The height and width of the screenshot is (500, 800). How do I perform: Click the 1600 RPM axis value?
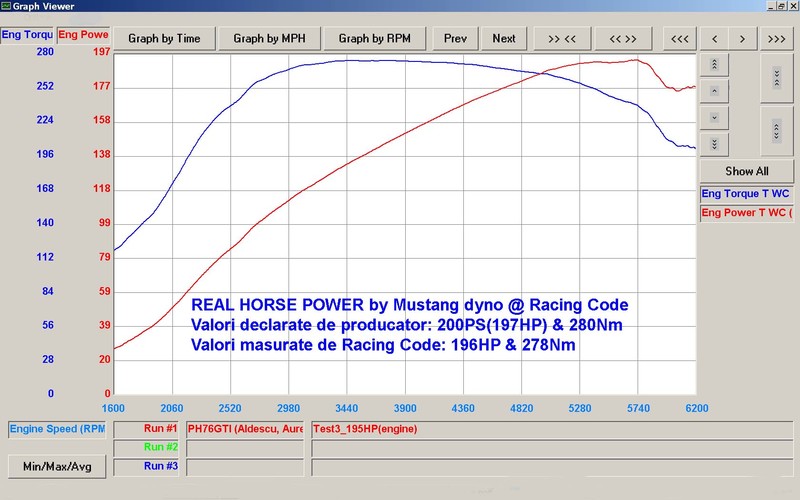113,408
